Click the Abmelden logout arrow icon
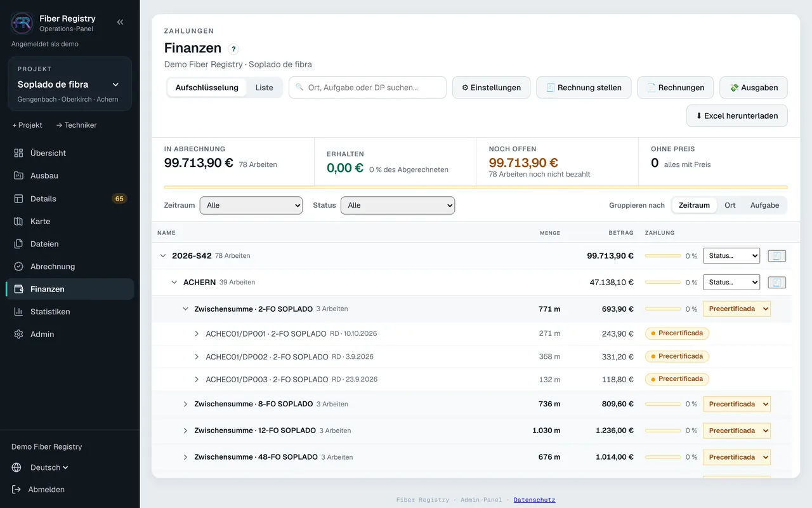This screenshot has width=812, height=508. click(x=16, y=490)
